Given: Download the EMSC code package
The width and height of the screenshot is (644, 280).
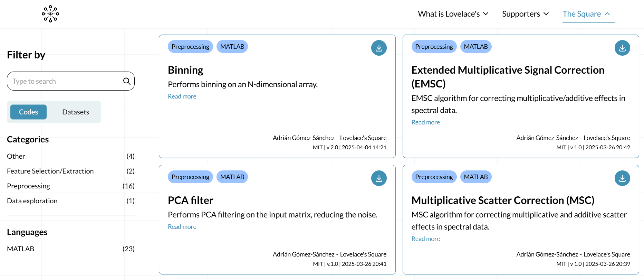Looking at the screenshot, I should [x=622, y=48].
